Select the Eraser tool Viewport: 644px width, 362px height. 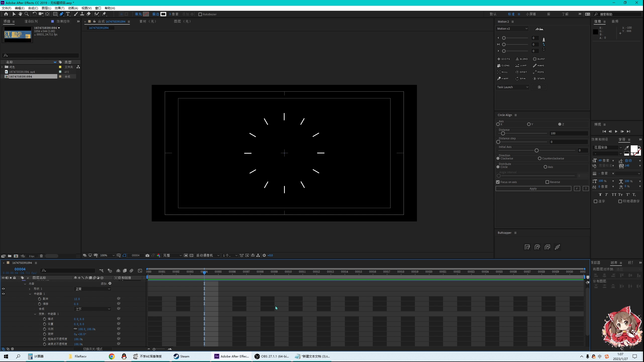pyautogui.click(x=88, y=14)
